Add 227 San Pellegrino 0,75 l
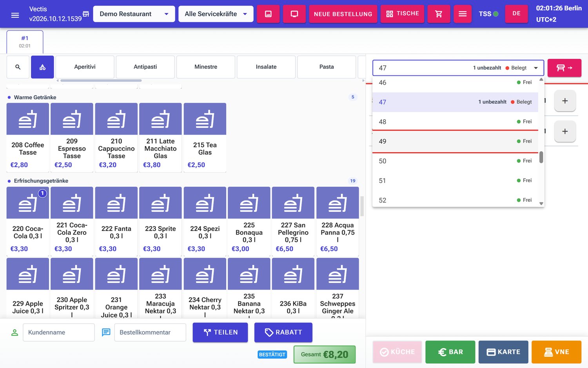Screen dimensions: 588x368 pyautogui.click(x=293, y=222)
